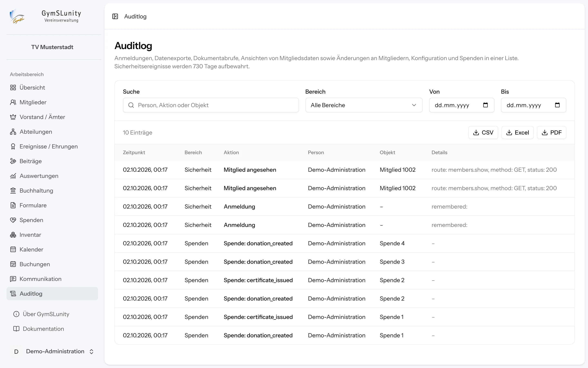Click the Von date input field
The image size is (588, 368).
[462, 105]
